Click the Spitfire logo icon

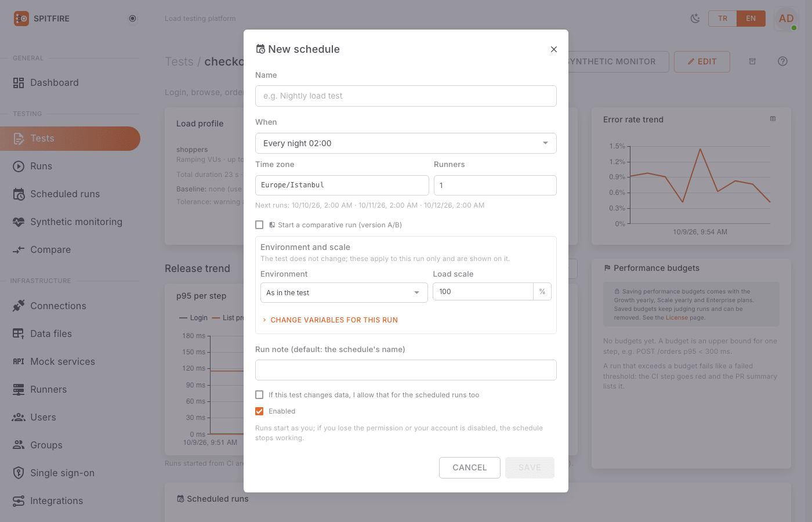(x=21, y=19)
